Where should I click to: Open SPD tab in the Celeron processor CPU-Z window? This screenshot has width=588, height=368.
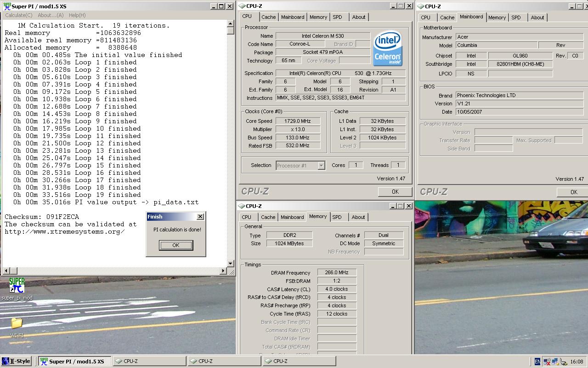[x=338, y=17]
